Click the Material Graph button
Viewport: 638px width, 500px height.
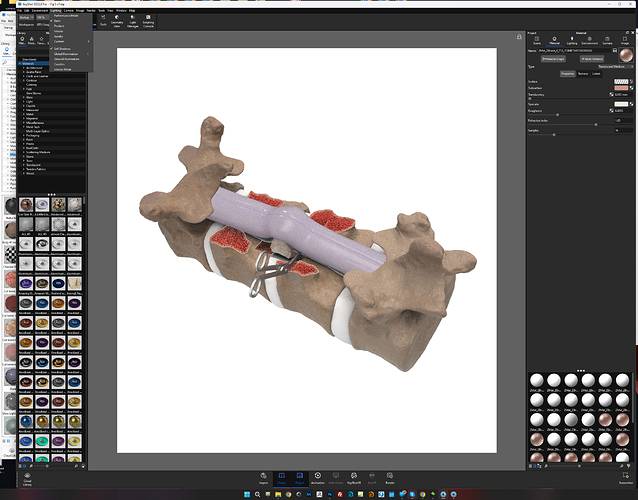[x=553, y=59]
